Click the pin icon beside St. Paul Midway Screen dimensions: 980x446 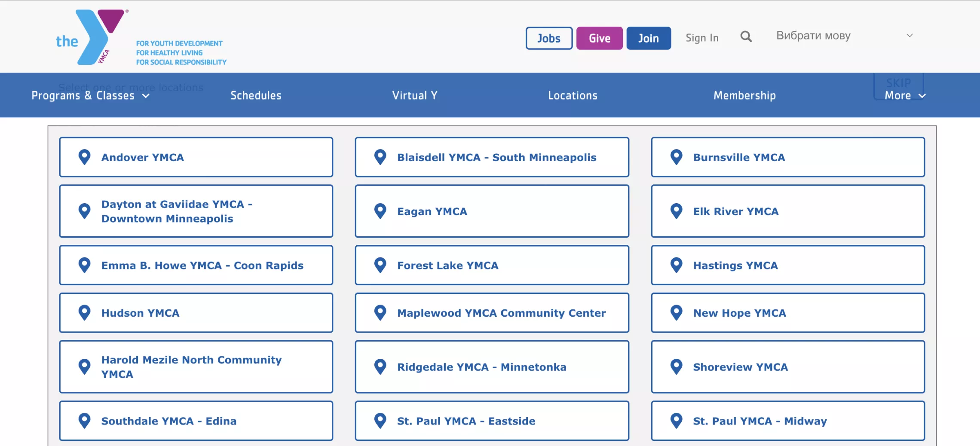coord(677,421)
